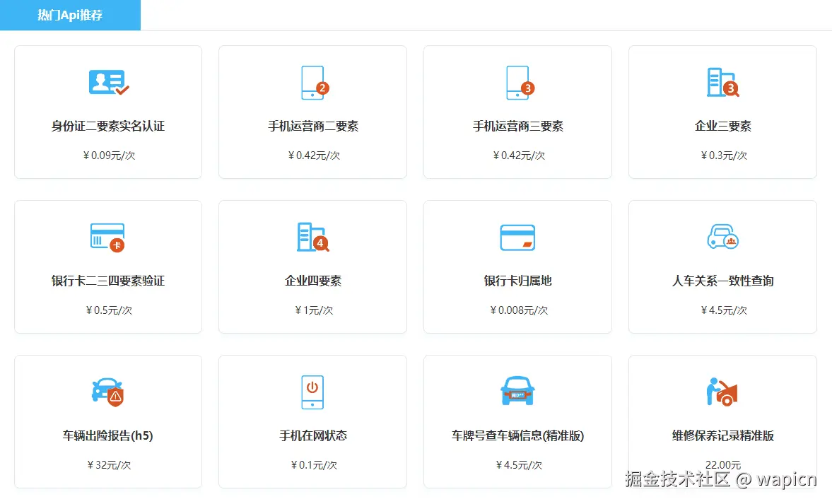Select the license plate car icon for 车牌号查车辆信息
The height and width of the screenshot is (504, 832).
tap(517, 392)
